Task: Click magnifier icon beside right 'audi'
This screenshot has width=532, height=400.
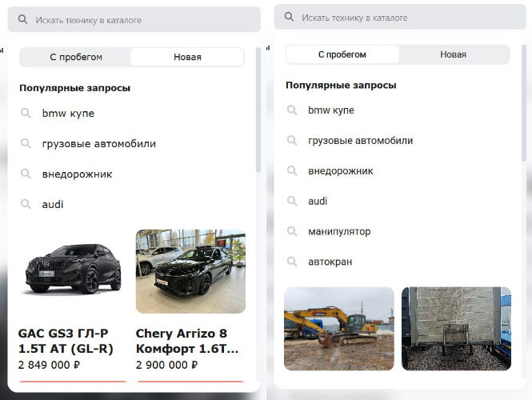Action: 292,201
